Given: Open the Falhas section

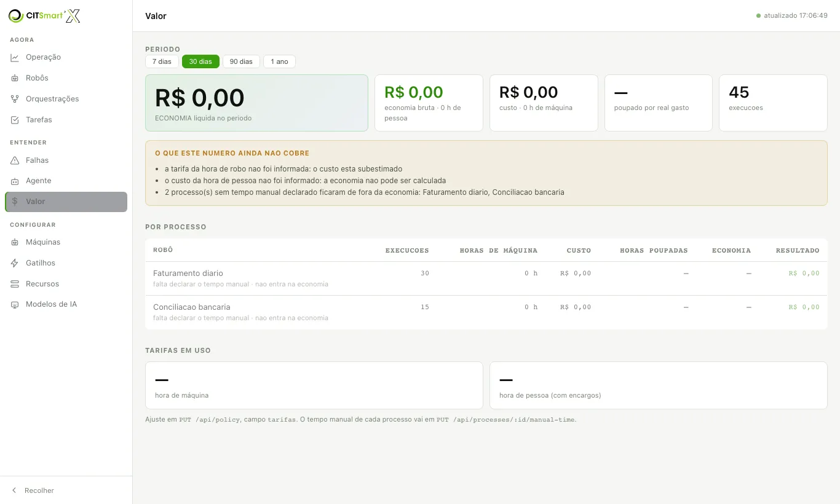Looking at the screenshot, I should (x=66, y=160).
